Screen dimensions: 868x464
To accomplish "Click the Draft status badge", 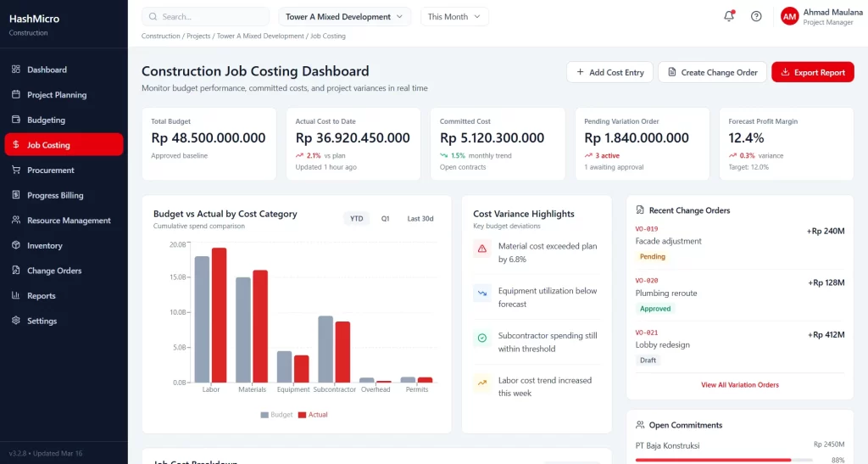I will click(648, 361).
